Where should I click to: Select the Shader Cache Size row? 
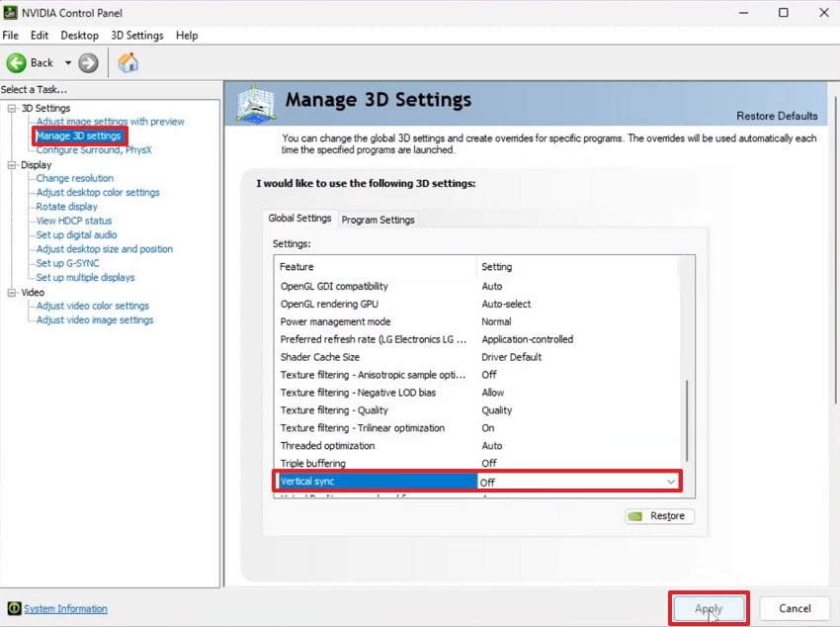pos(476,357)
